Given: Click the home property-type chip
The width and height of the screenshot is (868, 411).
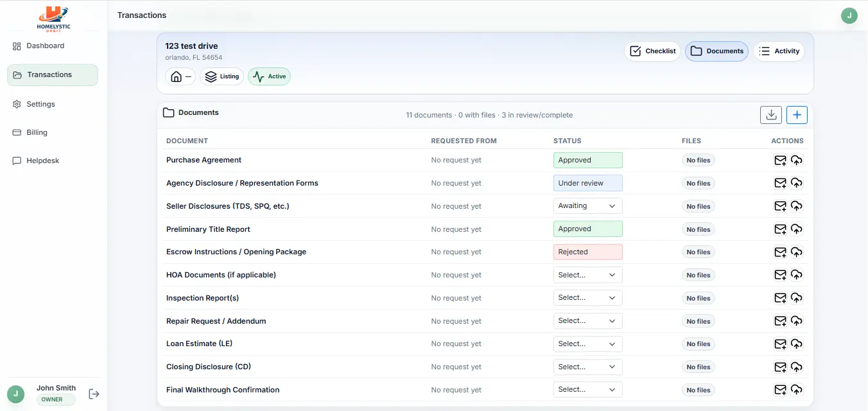Looking at the screenshot, I should [x=180, y=76].
